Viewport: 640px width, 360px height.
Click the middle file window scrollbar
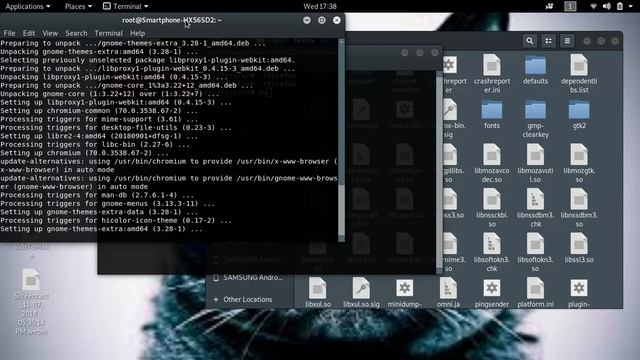[x=440, y=171]
